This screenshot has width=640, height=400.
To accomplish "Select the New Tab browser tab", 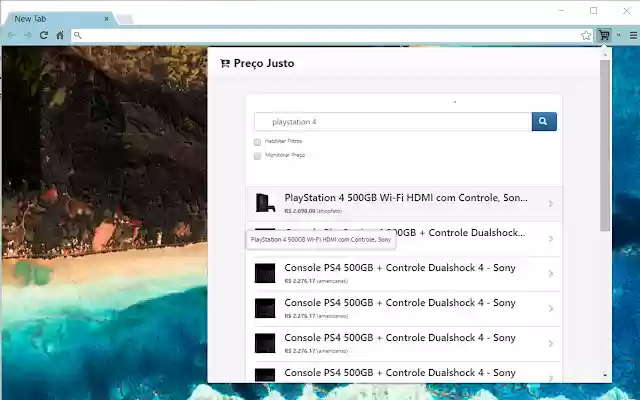I will coord(59,19).
